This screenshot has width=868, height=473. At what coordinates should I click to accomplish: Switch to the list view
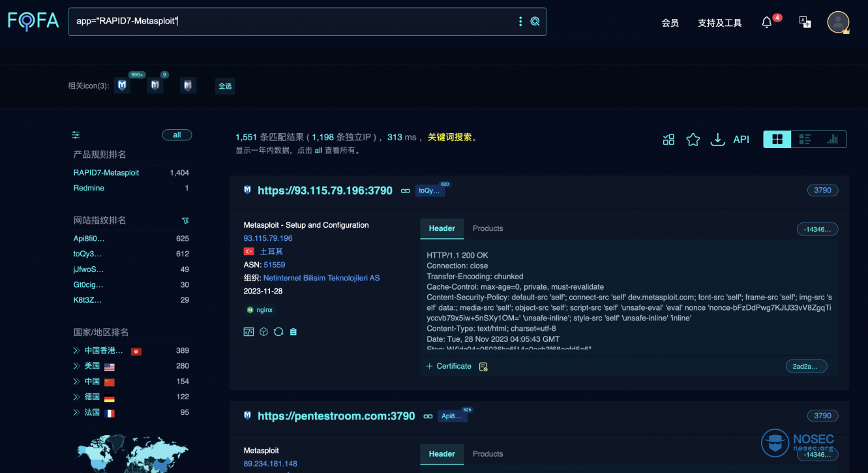coord(805,139)
